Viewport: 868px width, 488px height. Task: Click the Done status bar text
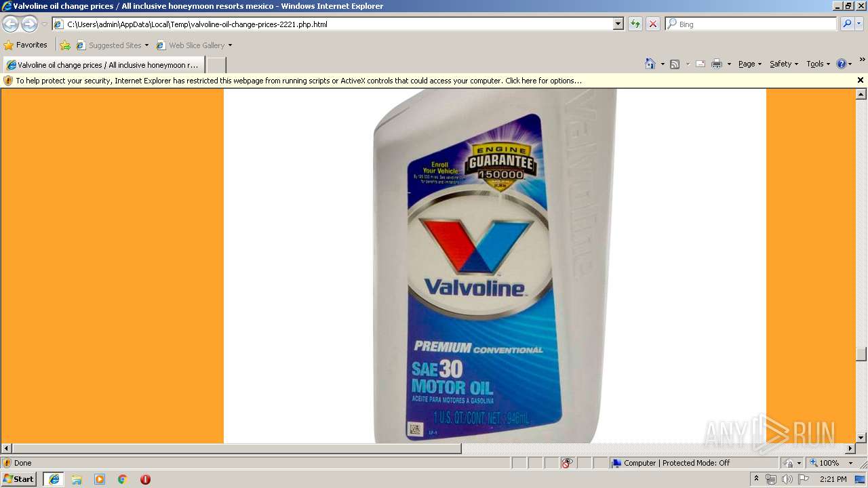23,463
